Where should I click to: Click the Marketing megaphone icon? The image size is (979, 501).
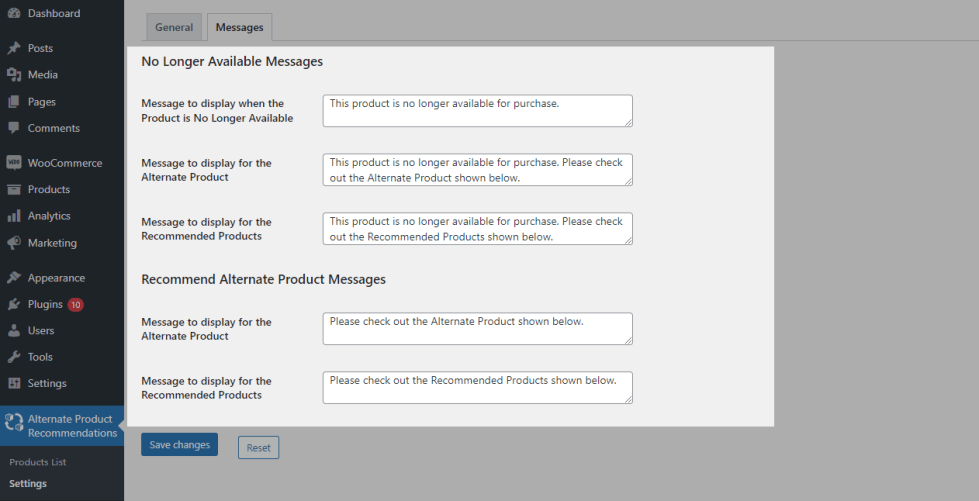point(14,243)
